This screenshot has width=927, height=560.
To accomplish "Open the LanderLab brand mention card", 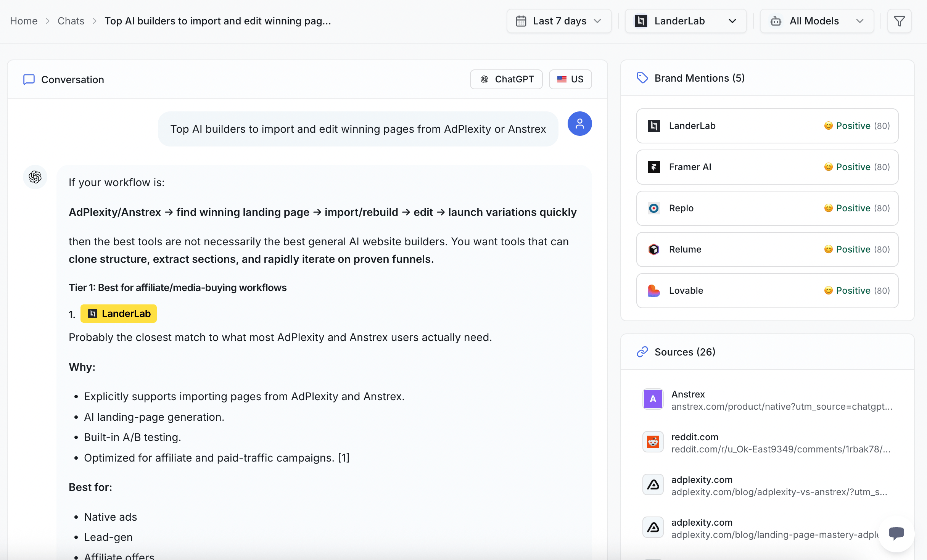I will [768, 126].
